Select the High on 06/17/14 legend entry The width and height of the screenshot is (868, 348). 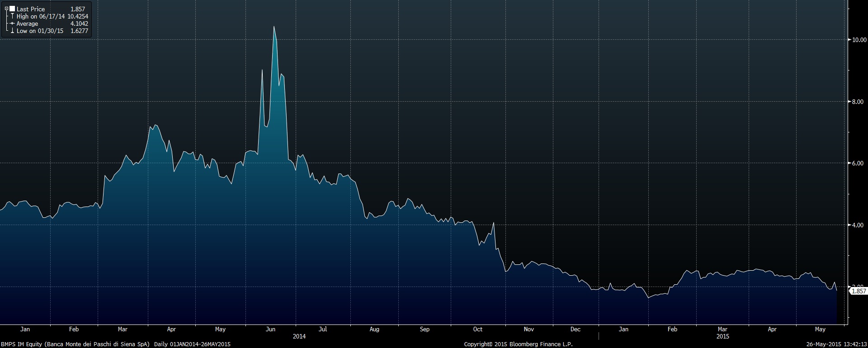[x=40, y=16]
